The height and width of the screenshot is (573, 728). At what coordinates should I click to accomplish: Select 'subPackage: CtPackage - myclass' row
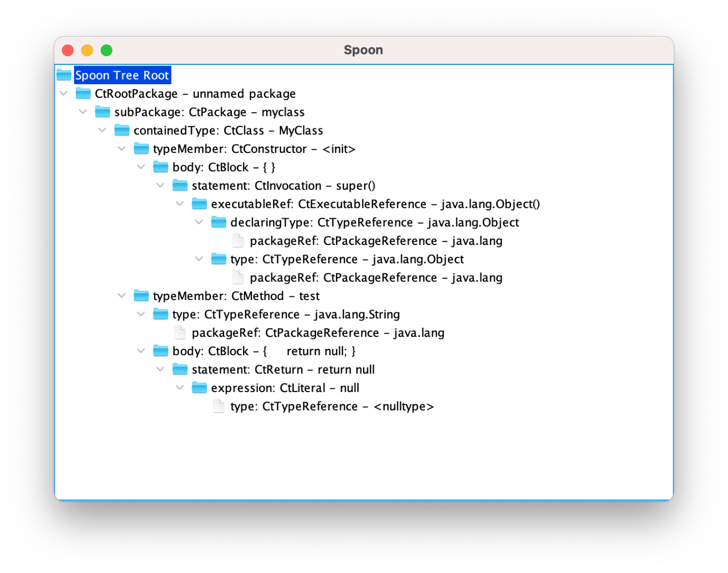210,112
